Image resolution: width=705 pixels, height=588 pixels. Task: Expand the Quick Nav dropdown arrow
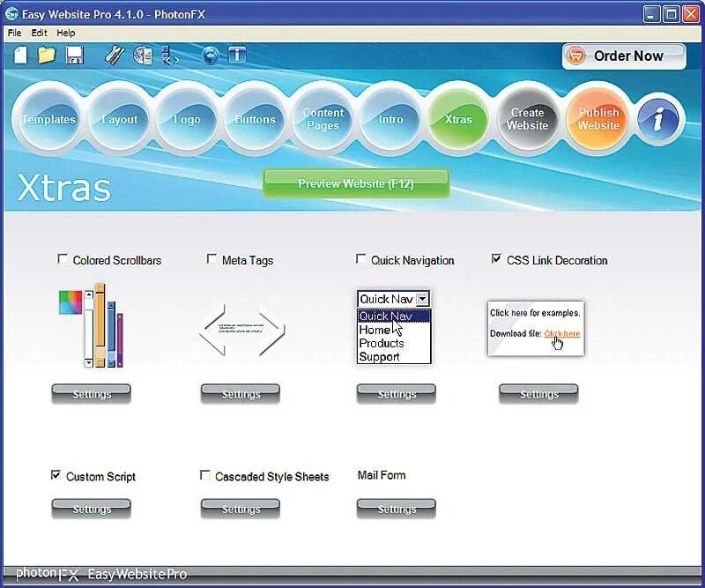(423, 299)
